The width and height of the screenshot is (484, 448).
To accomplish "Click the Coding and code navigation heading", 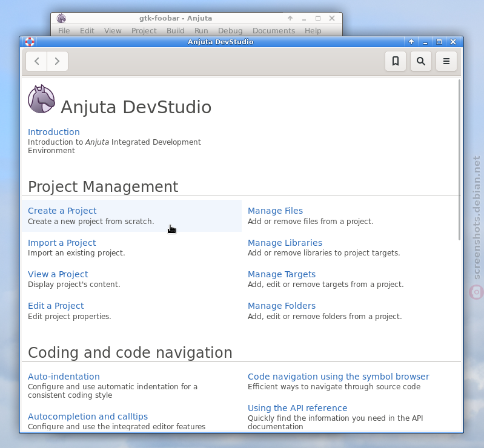I will 130,353.
